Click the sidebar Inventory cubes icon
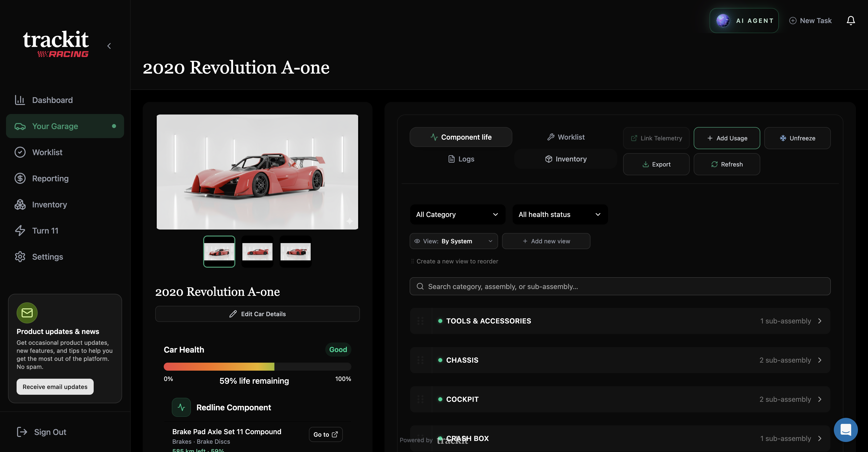 [20, 204]
